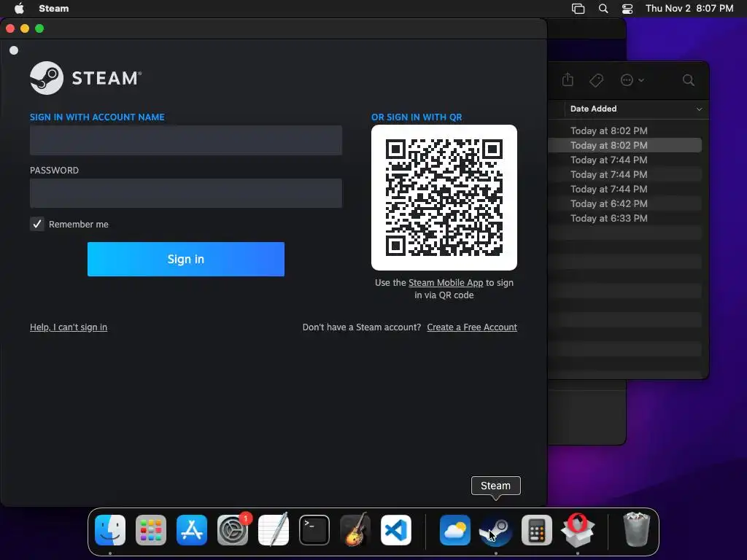
Task: Open Launchpad from the Dock
Action: pyautogui.click(x=151, y=530)
